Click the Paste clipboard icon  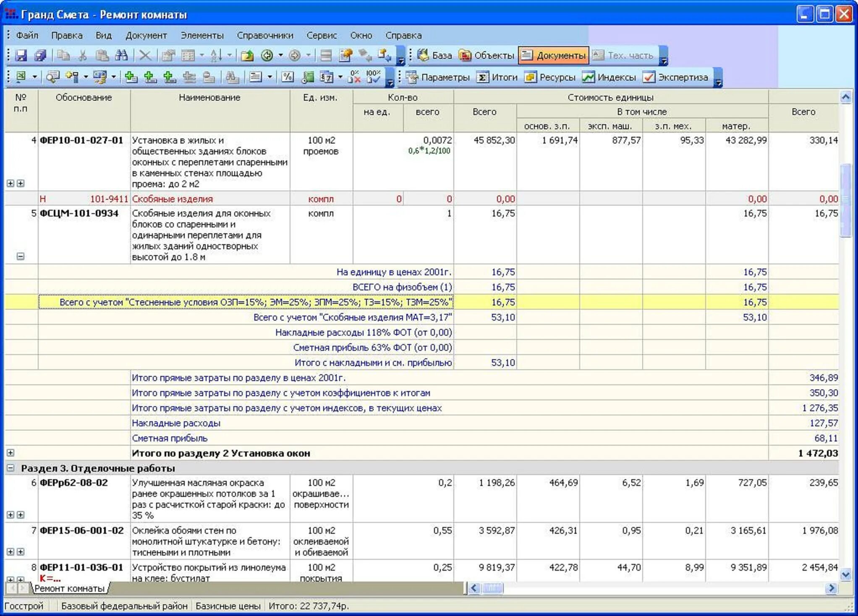(x=102, y=55)
